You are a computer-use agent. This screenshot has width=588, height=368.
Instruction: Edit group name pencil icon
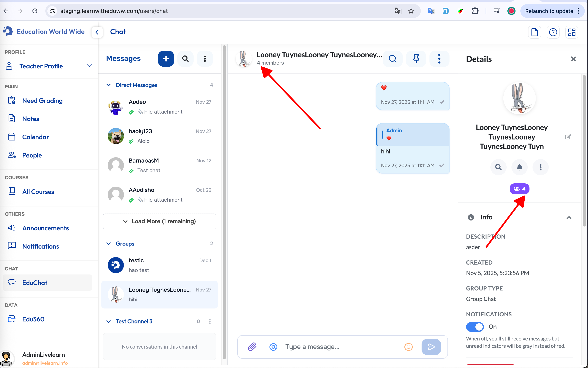pos(568,137)
